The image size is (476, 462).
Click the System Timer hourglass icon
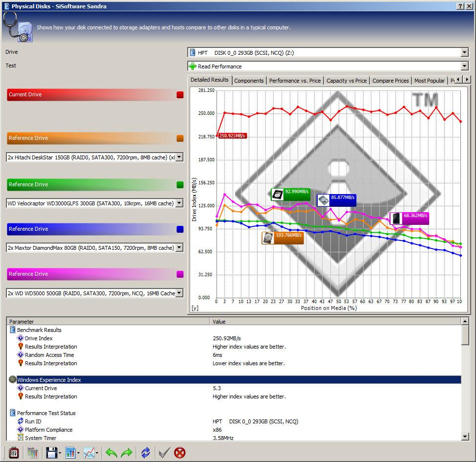point(21,438)
